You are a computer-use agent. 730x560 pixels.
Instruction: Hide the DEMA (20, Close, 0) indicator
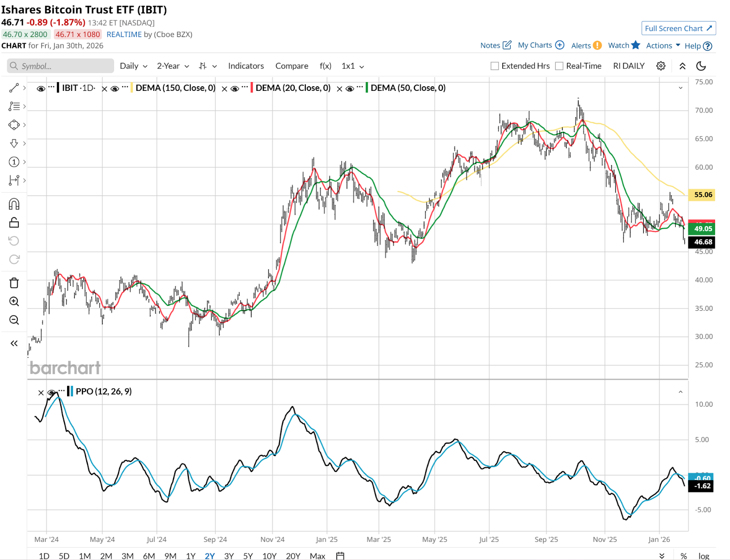point(235,89)
